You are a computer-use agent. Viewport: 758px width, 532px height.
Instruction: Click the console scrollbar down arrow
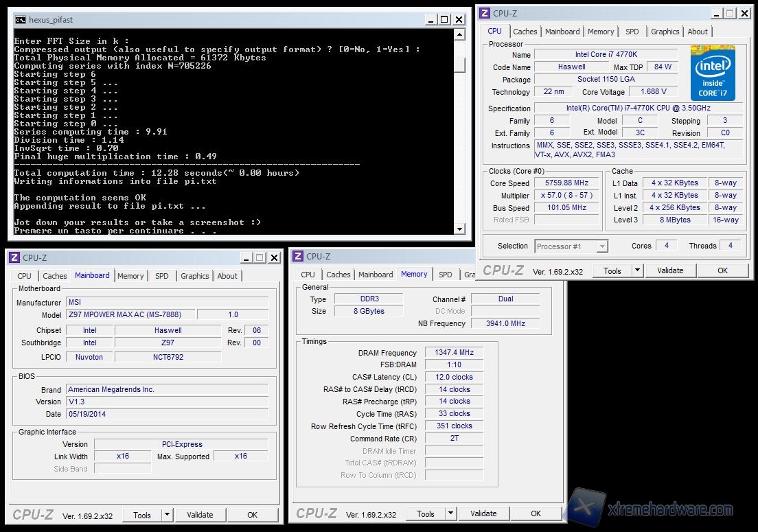point(459,229)
